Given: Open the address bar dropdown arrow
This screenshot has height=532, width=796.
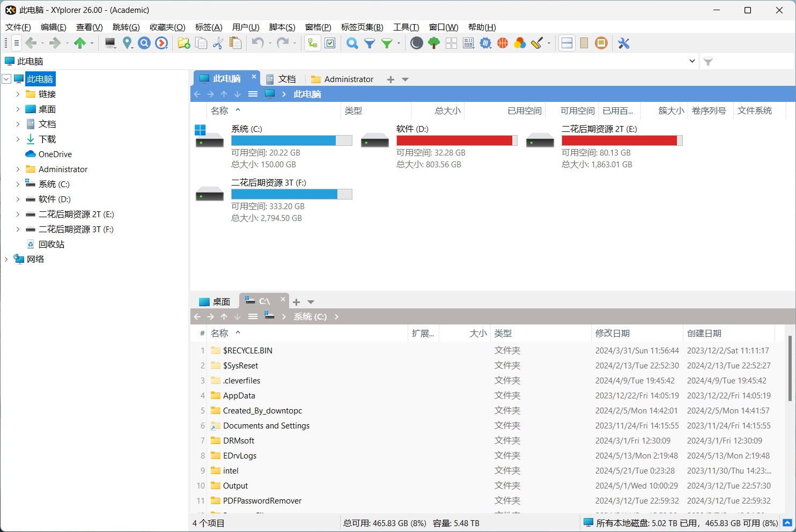Looking at the screenshot, I should pyautogui.click(x=691, y=61).
